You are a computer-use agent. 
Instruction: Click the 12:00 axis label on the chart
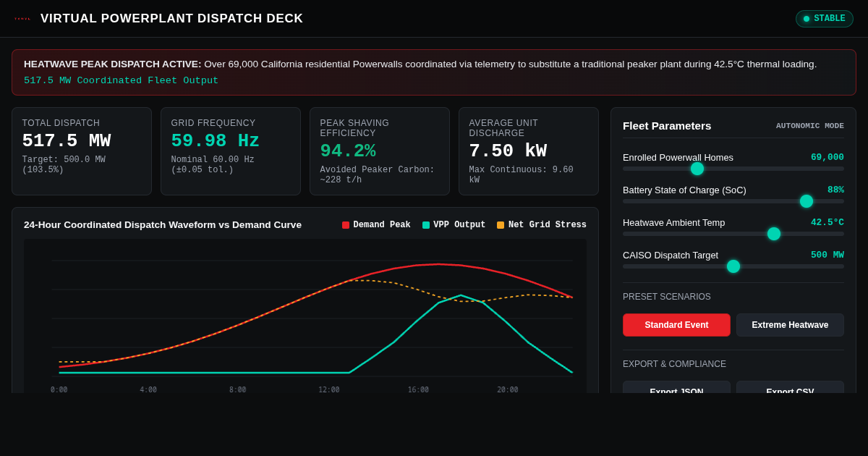click(x=329, y=389)
